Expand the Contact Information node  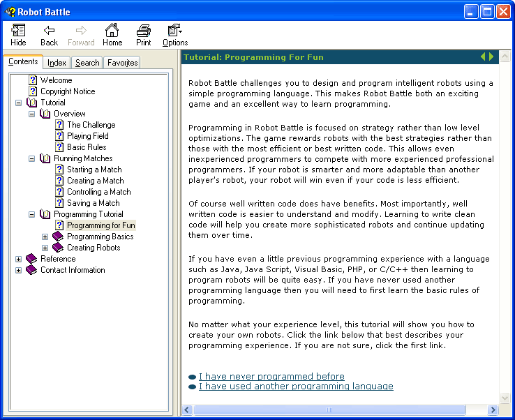pyautogui.click(x=19, y=270)
